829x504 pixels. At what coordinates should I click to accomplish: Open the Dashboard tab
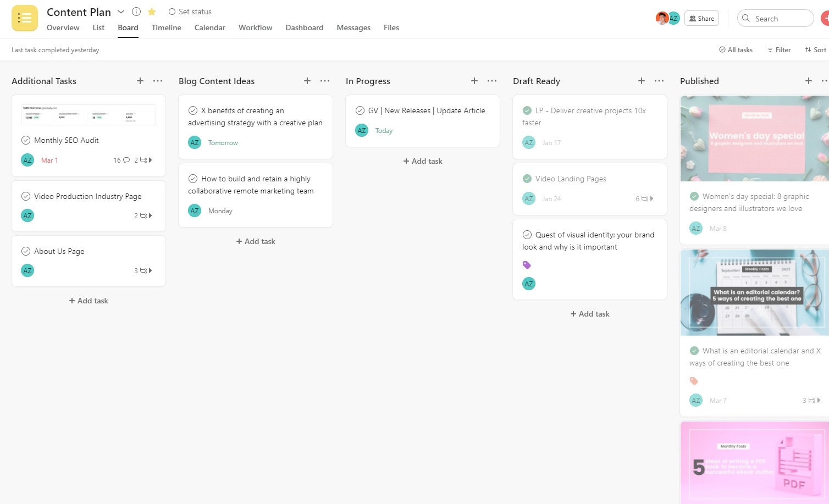(x=304, y=27)
